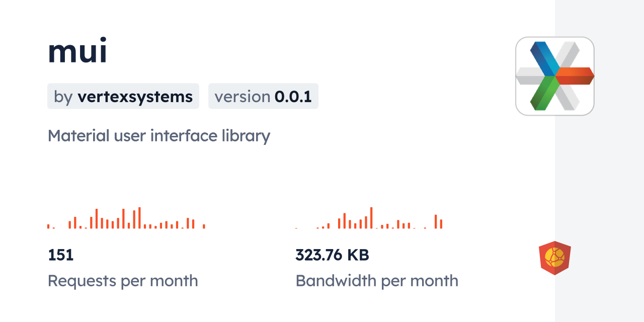Click the leftmost bar in the requests chart
Viewport: 644px width, 322px height.
click(x=48, y=226)
